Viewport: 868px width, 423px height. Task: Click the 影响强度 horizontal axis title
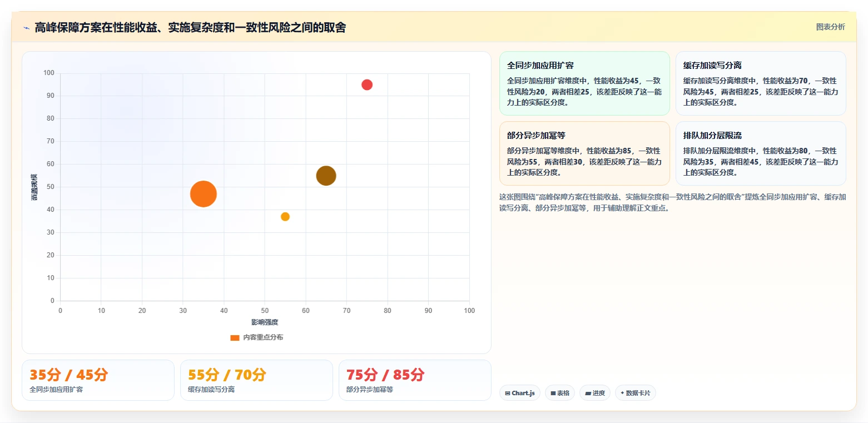[265, 322]
